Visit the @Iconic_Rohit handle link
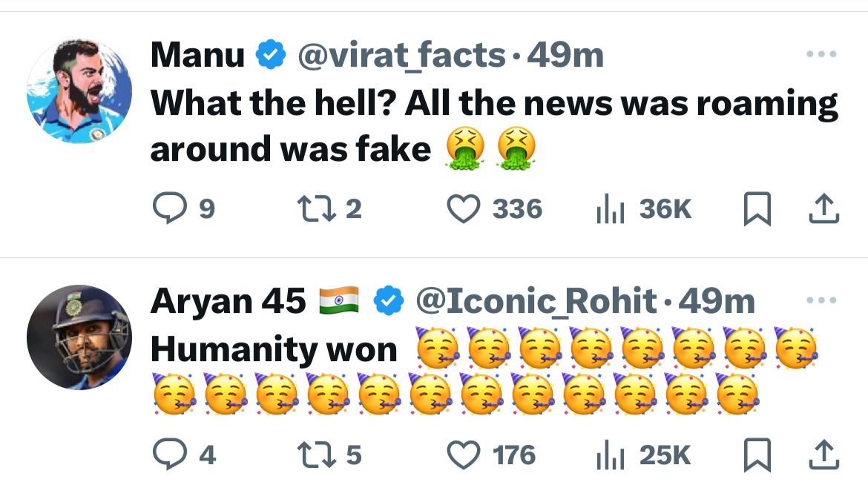The height and width of the screenshot is (502, 868). (x=536, y=302)
